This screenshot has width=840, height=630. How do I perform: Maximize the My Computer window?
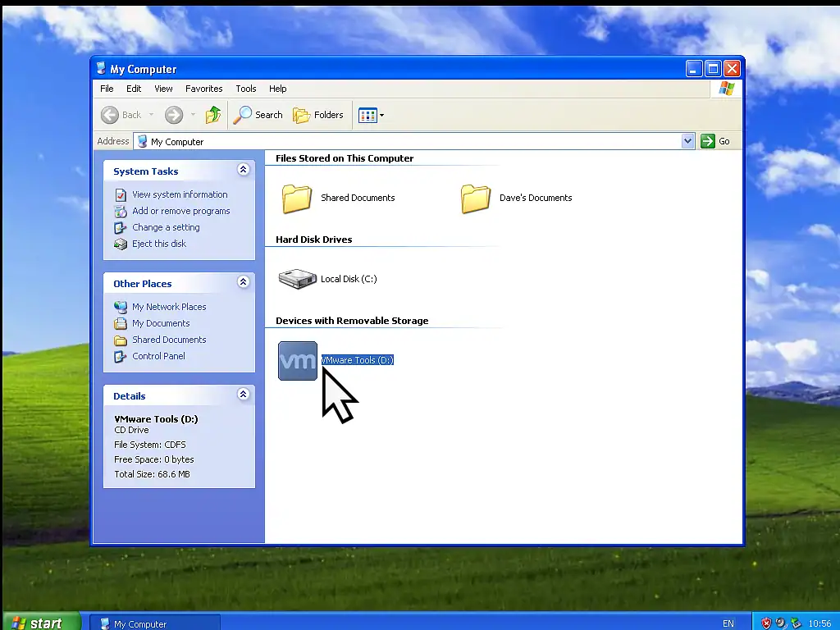click(x=713, y=69)
